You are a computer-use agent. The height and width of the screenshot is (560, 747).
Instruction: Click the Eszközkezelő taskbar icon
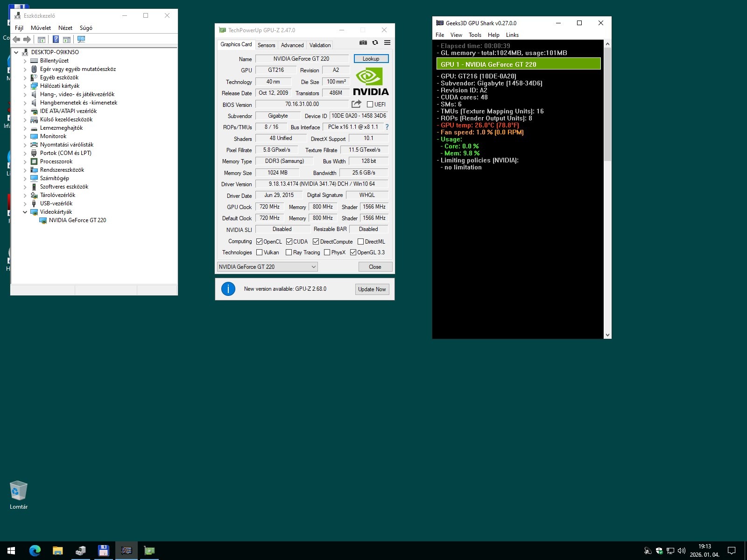(80, 551)
